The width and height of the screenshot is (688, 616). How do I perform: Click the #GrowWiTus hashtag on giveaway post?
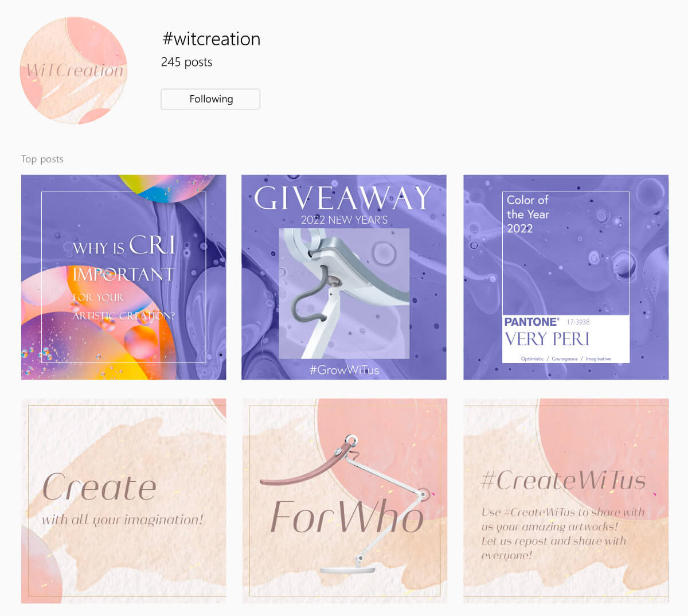point(344,370)
